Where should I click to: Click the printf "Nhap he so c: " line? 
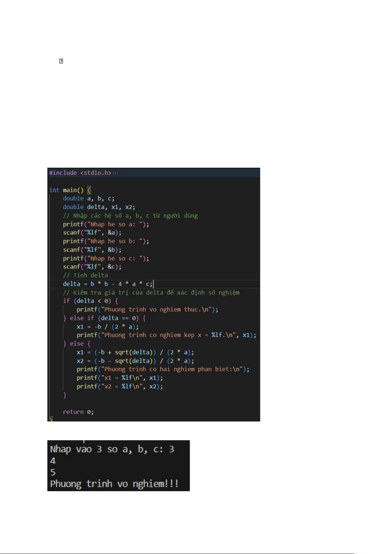click(x=106, y=258)
